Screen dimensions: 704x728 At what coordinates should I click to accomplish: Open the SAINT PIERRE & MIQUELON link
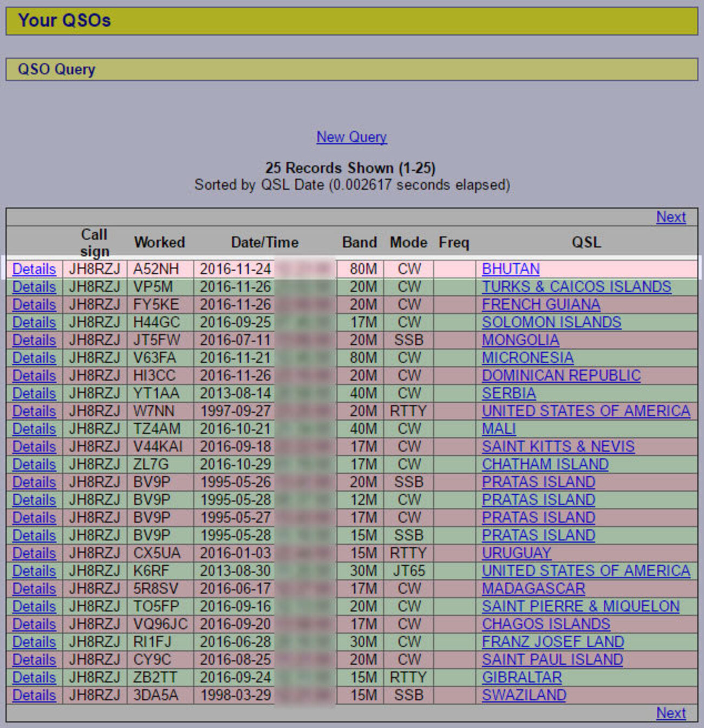(x=579, y=606)
